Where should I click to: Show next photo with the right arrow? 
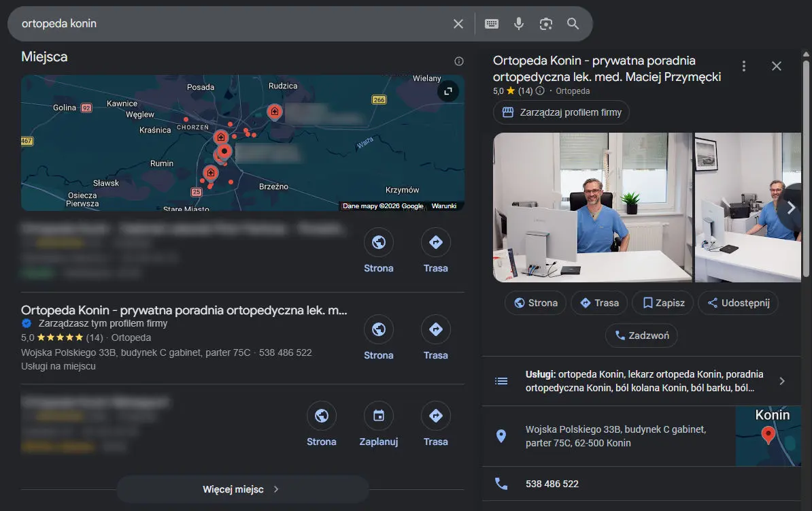click(x=791, y=208)
